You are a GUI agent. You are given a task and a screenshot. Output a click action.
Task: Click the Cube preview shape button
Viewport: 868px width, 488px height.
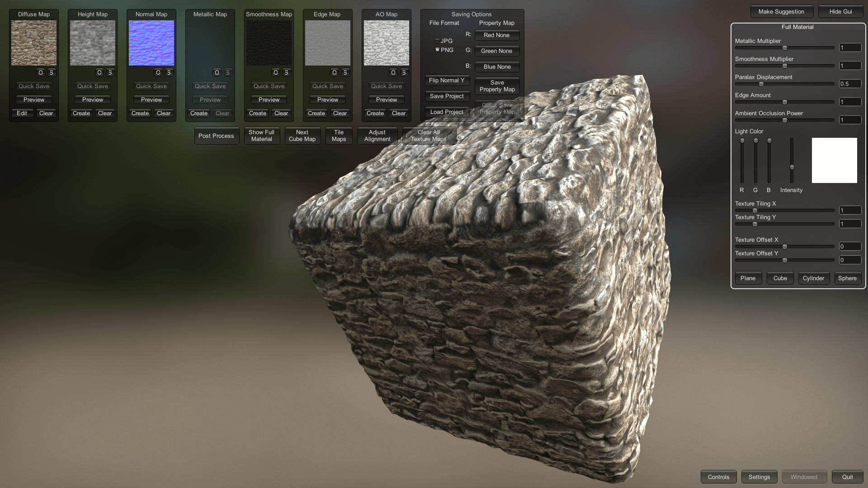(x=780, y=278)
